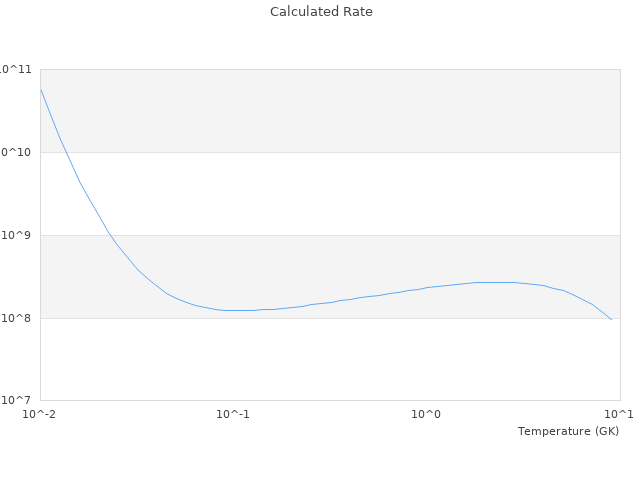The width and height of the screenshot is (640, 480).
Task: Click the 10^10 y-axis label
Action: click(x=16, y=152)
